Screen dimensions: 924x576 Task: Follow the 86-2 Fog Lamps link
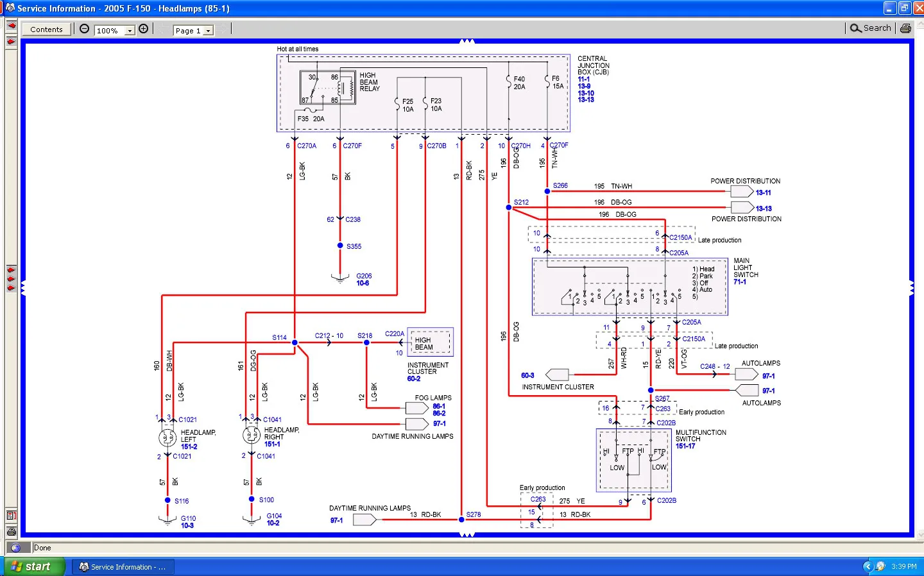point(439,413)
